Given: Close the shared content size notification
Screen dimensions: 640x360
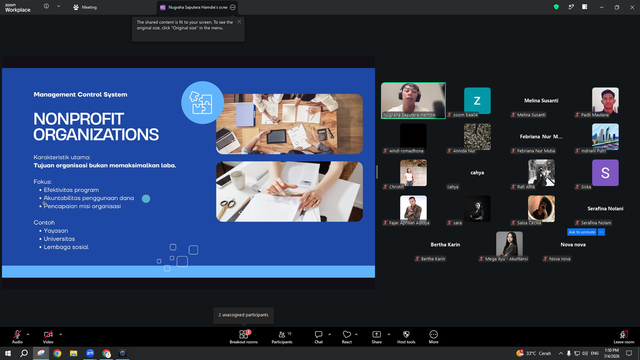Looking at the screenshot, I should 239,22.
